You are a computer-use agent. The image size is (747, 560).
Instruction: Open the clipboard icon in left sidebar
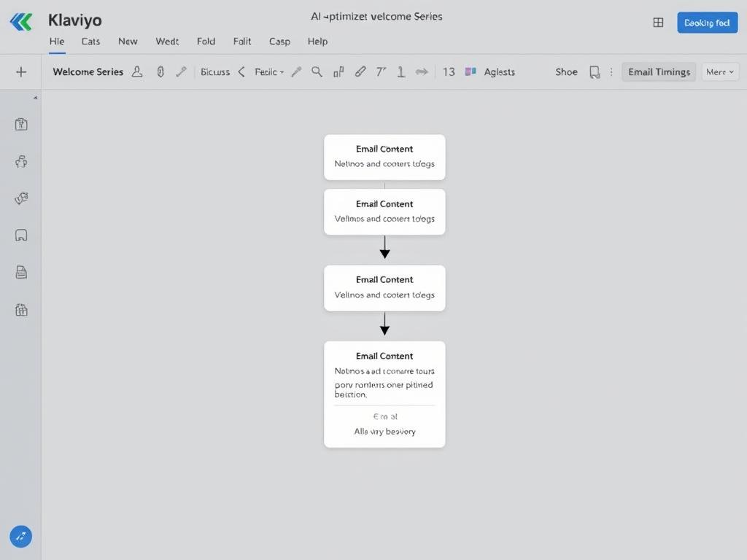[x=20, y=124]
